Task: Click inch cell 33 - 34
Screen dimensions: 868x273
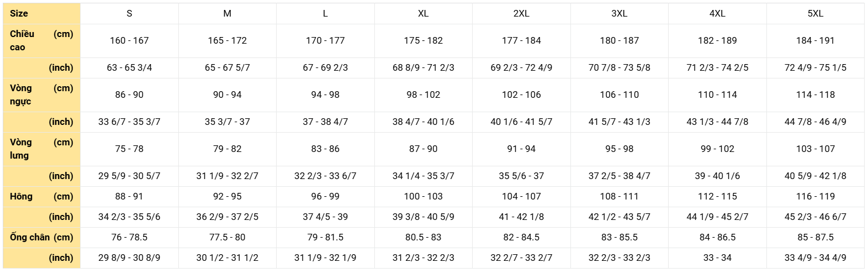Action: [x=717, y=258]
